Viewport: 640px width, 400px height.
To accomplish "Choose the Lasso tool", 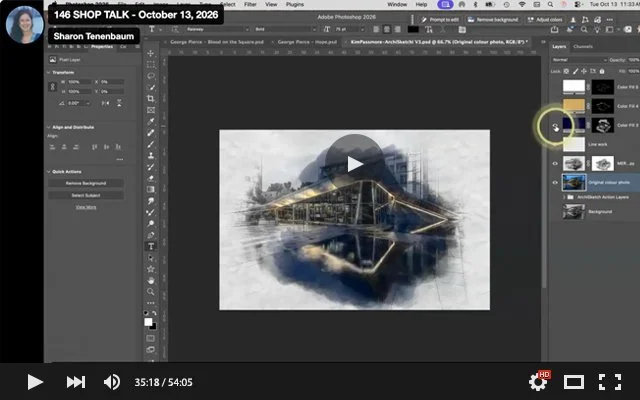I will pos(151,76).
